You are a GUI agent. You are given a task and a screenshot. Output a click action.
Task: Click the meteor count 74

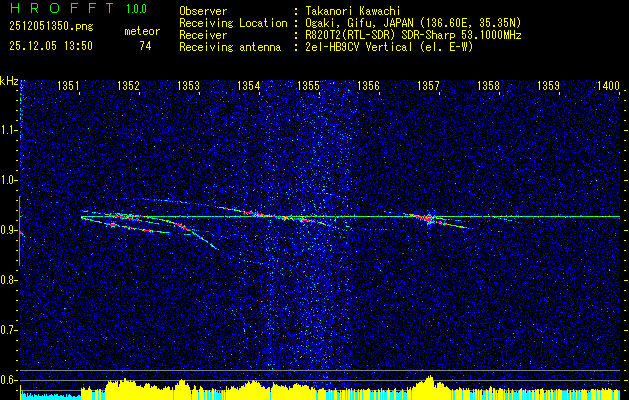tap(145, 46)
